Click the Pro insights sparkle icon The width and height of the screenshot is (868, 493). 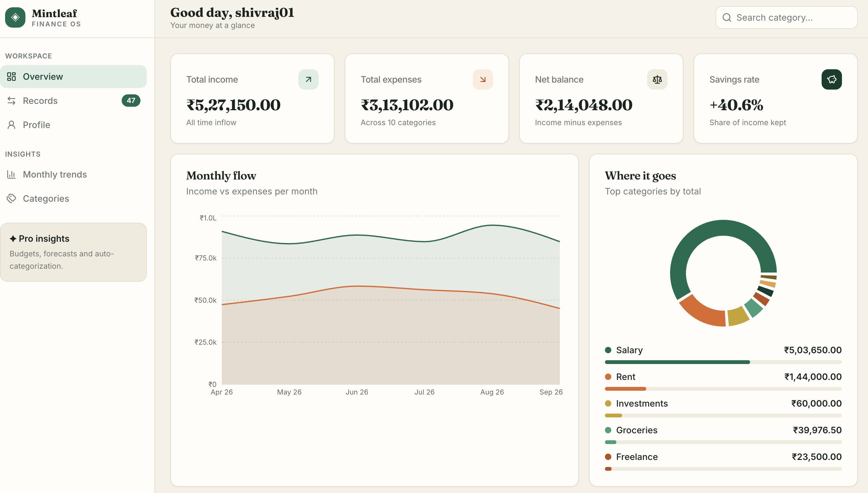point(13,239)
